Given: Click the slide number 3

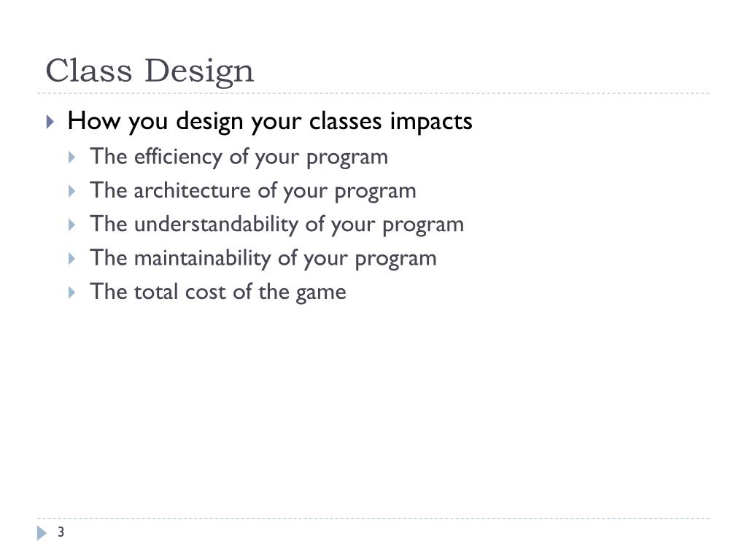Looking at the screenshot, I should [x=61, y=532].
